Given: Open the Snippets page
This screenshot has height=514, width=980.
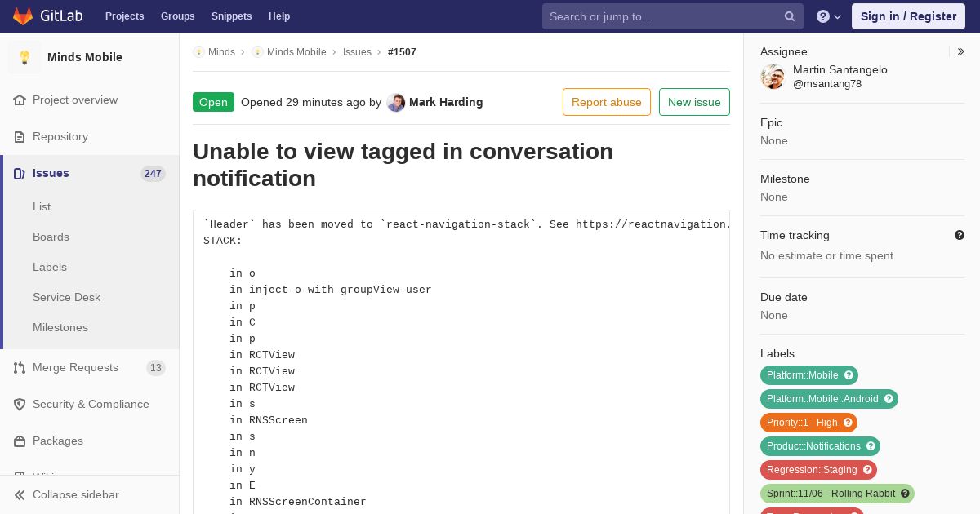Looking at the screenshot, I should pyautogui.click(x=231, y=16).
